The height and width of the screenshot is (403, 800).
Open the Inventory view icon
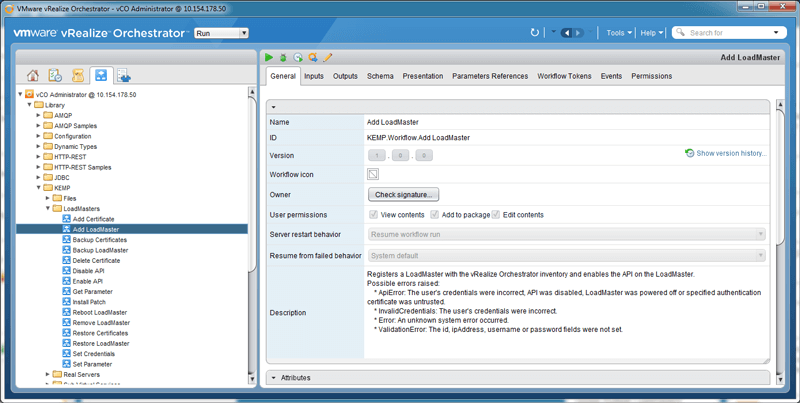click(x=124, y=75)
